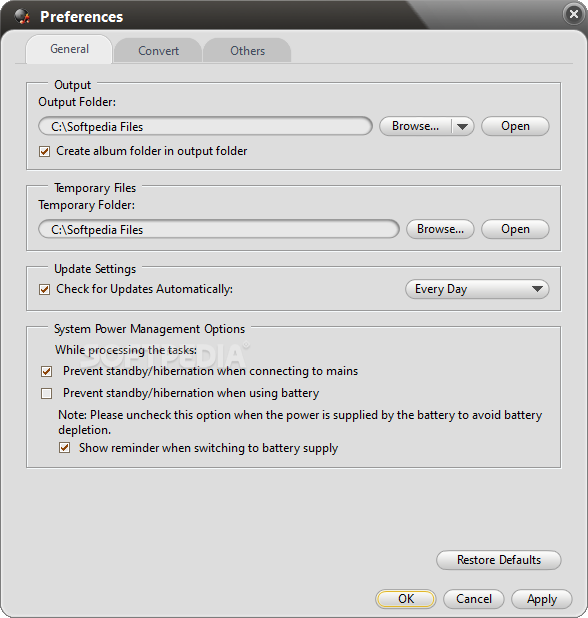Toggle Check for Updates Automatically checkbox
The width and height of the screenshot is (588, 618).
(45, 289)
